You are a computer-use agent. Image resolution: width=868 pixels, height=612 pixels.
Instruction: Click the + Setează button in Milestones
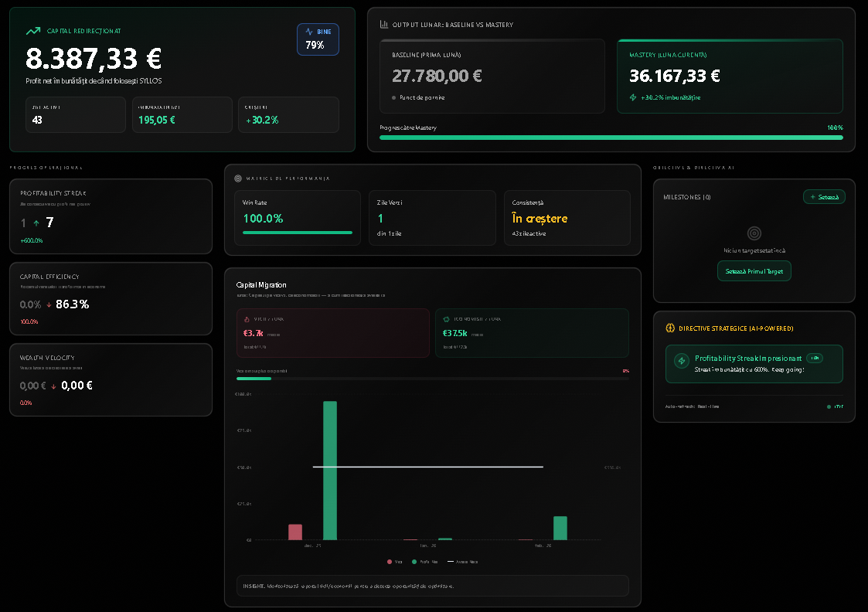824,197
